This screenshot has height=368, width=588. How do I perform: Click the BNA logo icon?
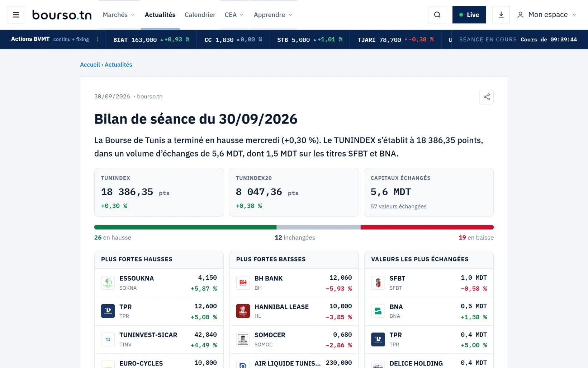coord(378,311)
